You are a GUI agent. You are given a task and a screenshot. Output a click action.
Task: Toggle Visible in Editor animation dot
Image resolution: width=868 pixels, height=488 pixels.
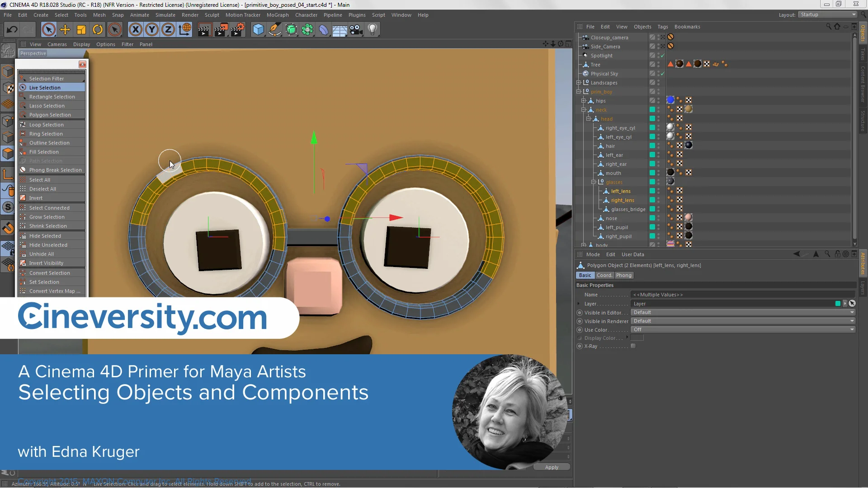[x=580, y=313]
